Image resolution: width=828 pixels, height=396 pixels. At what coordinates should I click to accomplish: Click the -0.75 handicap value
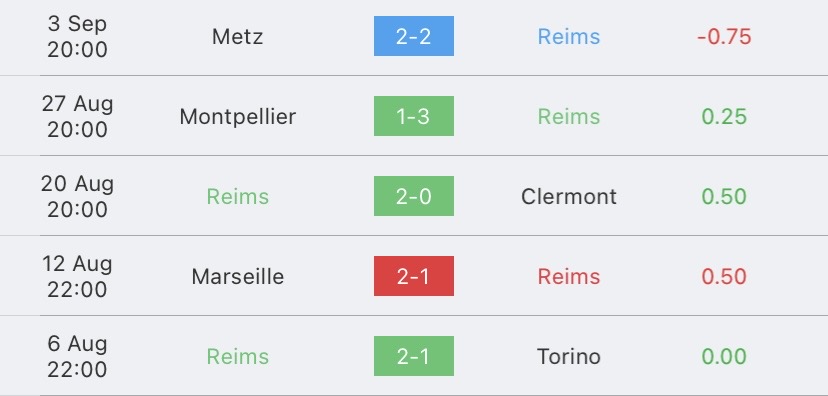pos(724,36)
